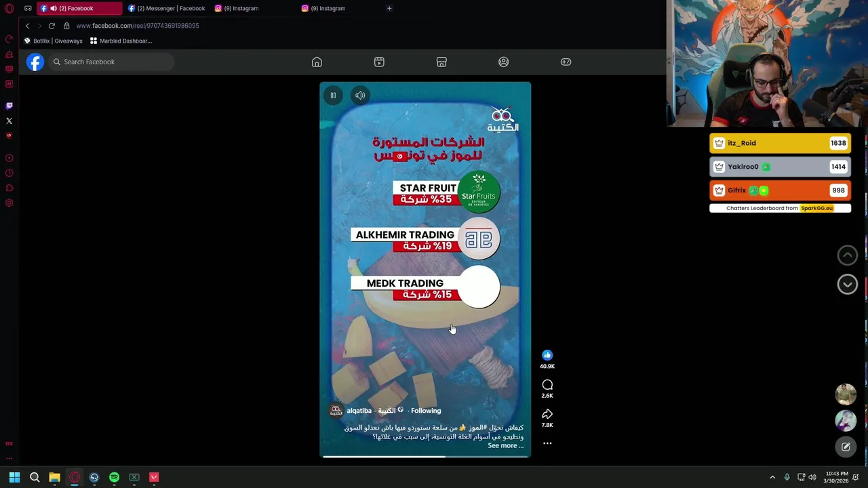The height and width of the screenshot is (488, 868).
Task: Open second chat head contact avatar
Action: point(846,421)
